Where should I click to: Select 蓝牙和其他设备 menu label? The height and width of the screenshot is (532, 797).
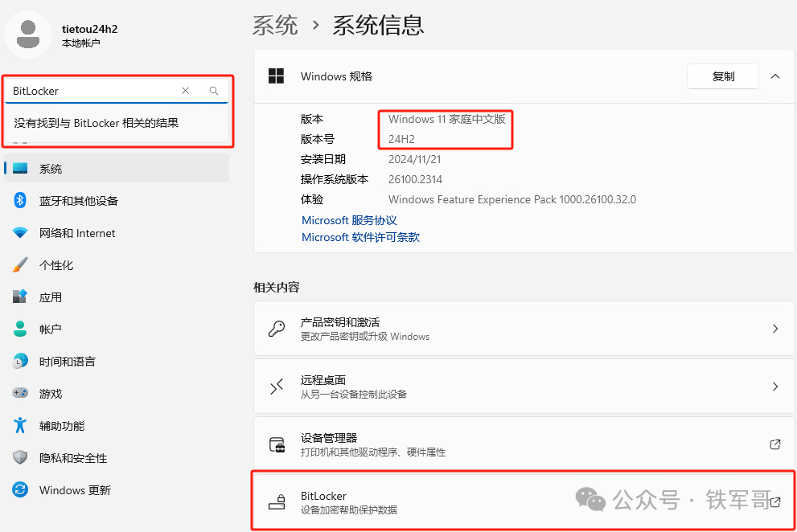(79, 201)
